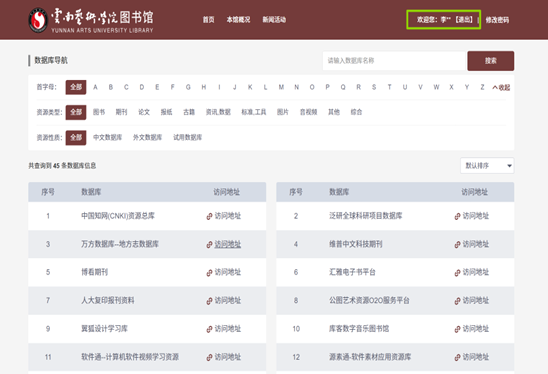Filter by first letter M

(281, 87)
